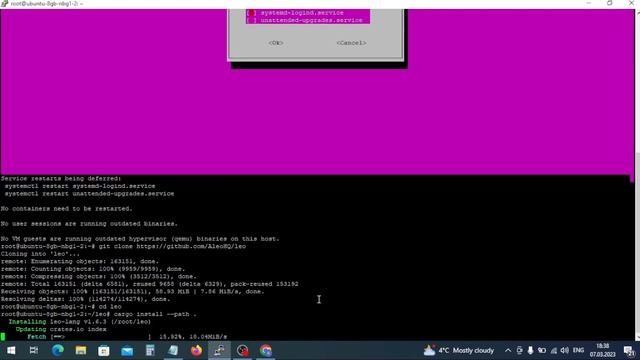The height and width of the screenshot is (360, 640).
Task: Choose <Cancel> in the service restart dialog
Action: 351,43
